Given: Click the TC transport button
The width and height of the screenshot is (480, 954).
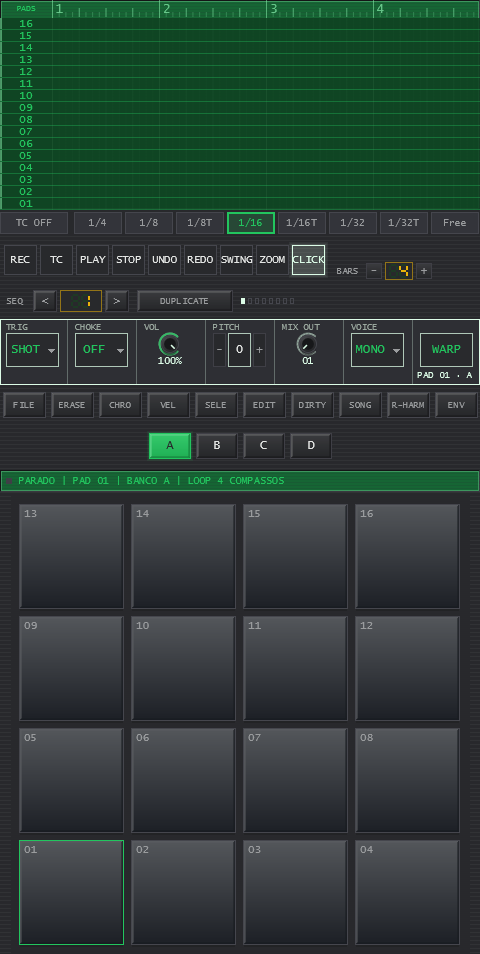Looking at the screenshot, I should [x=56, y=260].
